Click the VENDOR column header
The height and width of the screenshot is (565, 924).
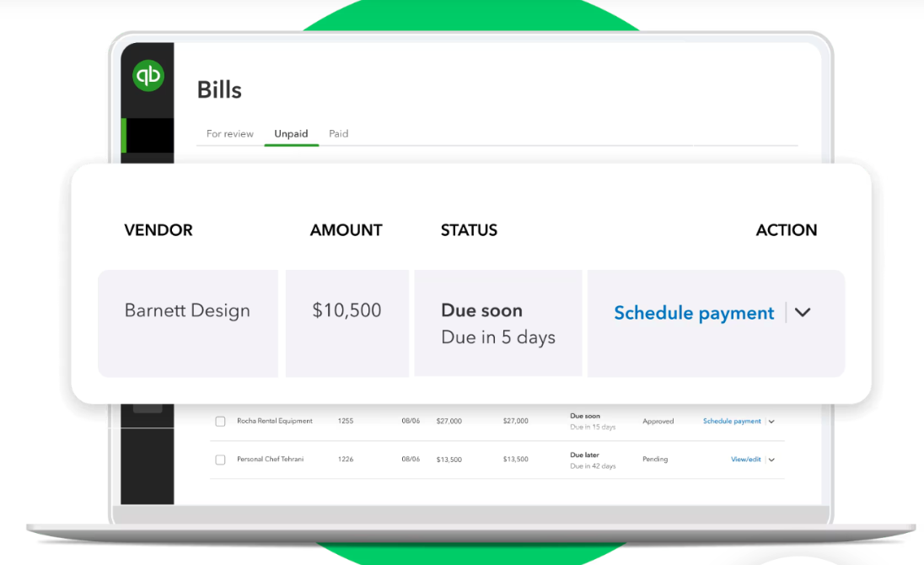tap(158, 229)
